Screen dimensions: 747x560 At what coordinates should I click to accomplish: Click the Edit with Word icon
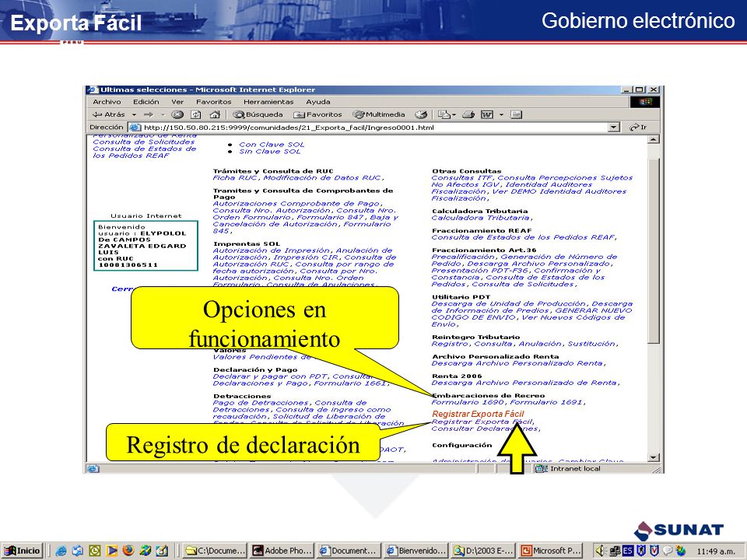pos(487,115)
